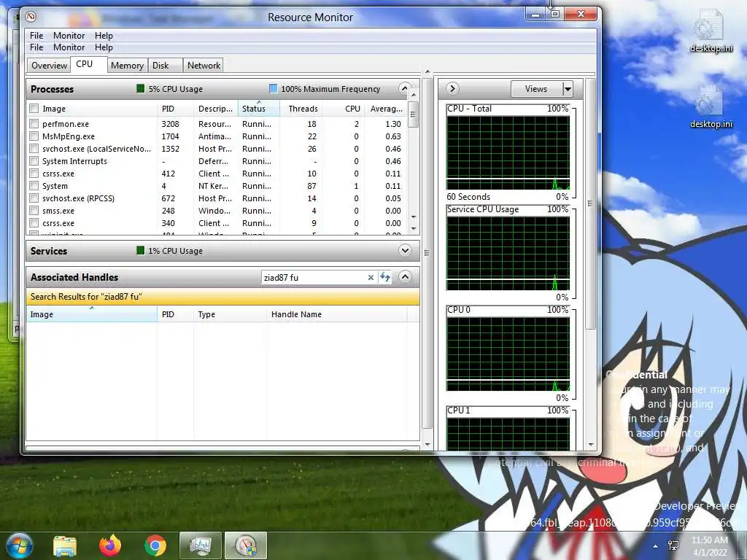This screenshot has width=747, height=560.
Task: Open the first Help menu
Action: pyautogui.click(x=104, y=36)
